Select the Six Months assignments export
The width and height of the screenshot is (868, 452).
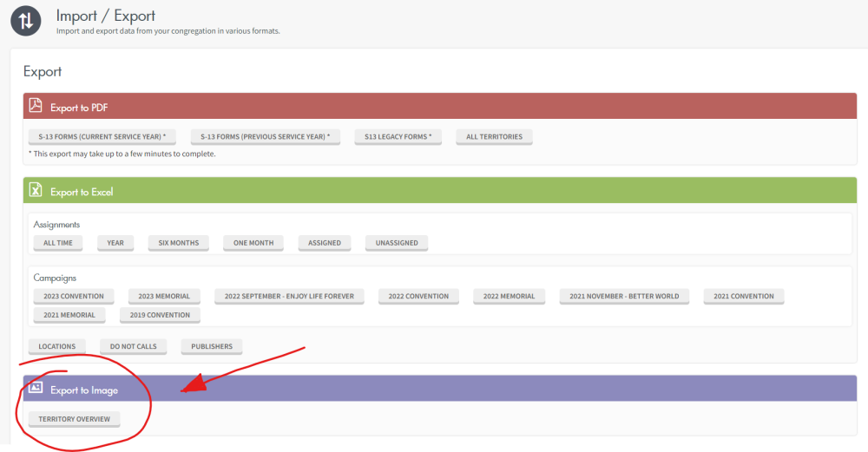coord(178,243)
